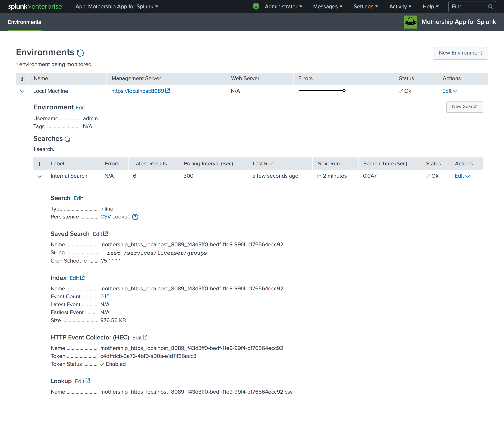Screen dimensions: 504x431
Task: Refresh the Environments list
Action: pyautogui.click(x=80, y=53)
